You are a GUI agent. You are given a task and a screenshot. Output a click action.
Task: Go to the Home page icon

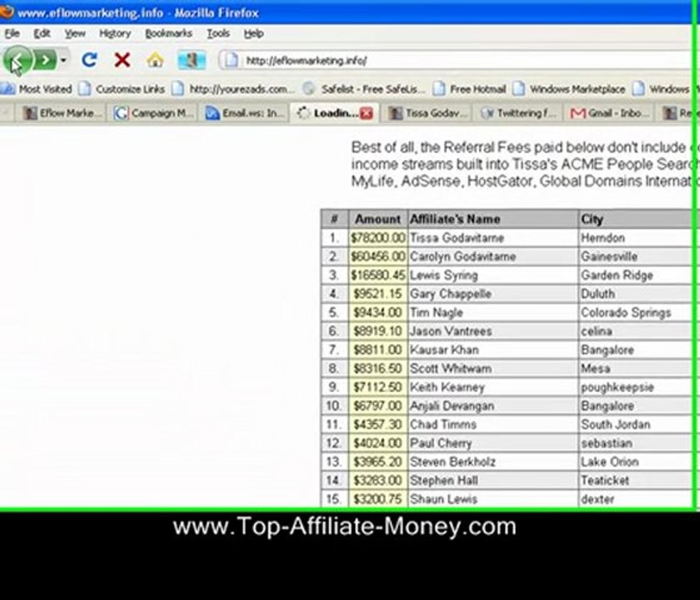click(x=155, y=60)
